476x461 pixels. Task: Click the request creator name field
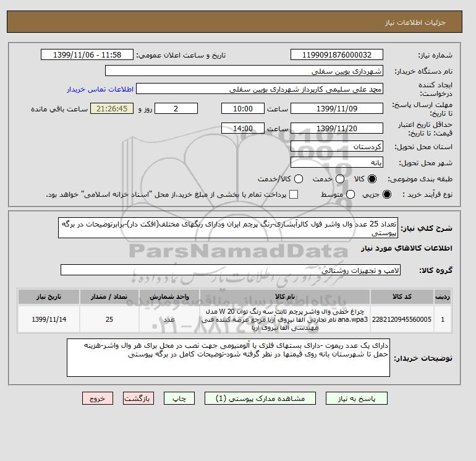point(260,88)
